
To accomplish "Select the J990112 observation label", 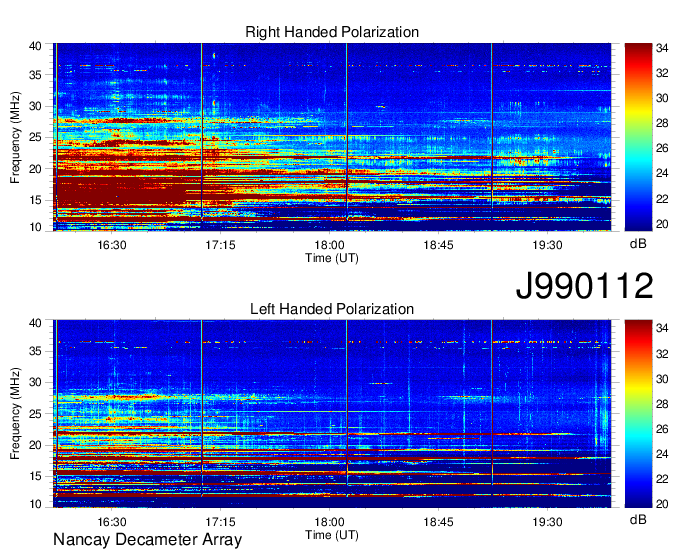I will (x=584, y=286).
